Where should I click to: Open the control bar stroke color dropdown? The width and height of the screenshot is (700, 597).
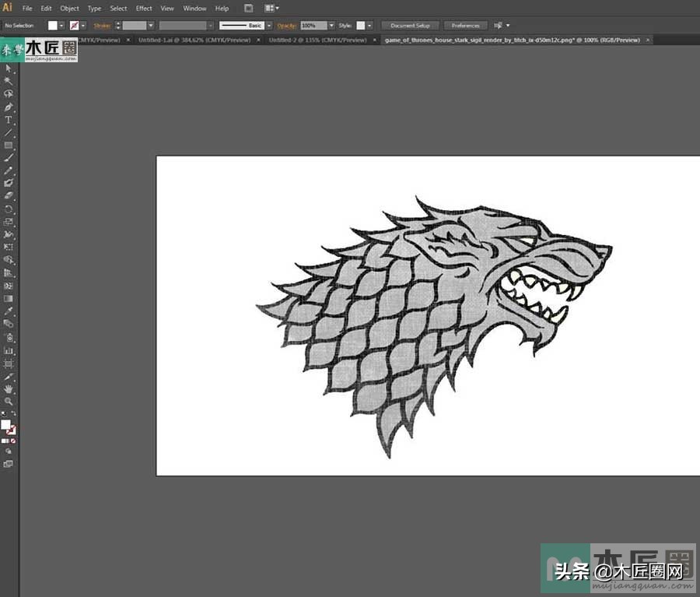click(x=83, y=26)
